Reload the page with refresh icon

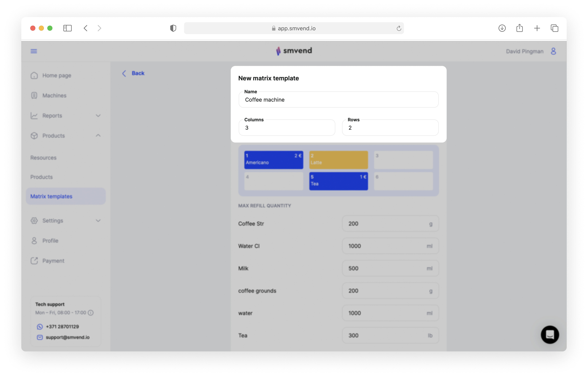[x=399, y=28]
